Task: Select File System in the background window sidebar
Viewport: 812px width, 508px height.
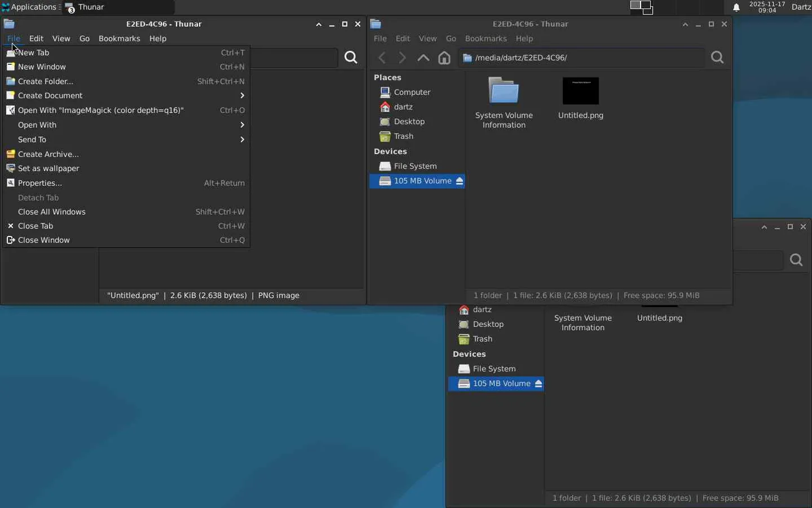Action: (x=496, y=369)
